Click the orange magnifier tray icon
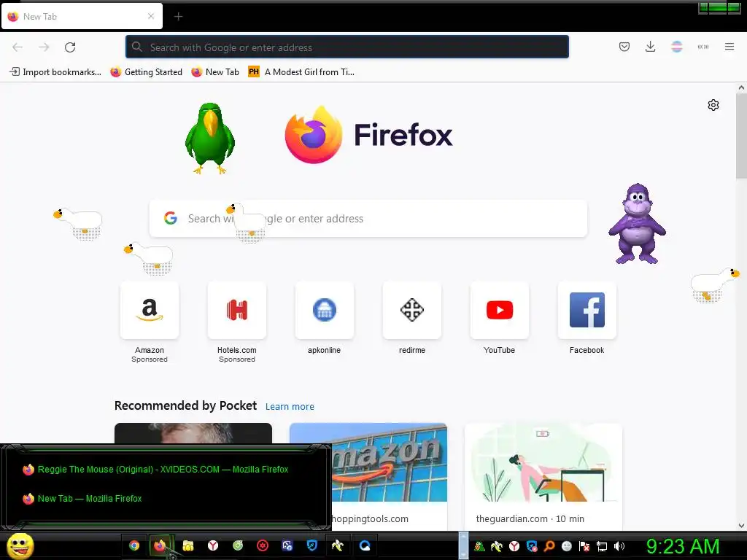Image resolution: width=747 pixels, height=560 pixels. pos(549,547)
